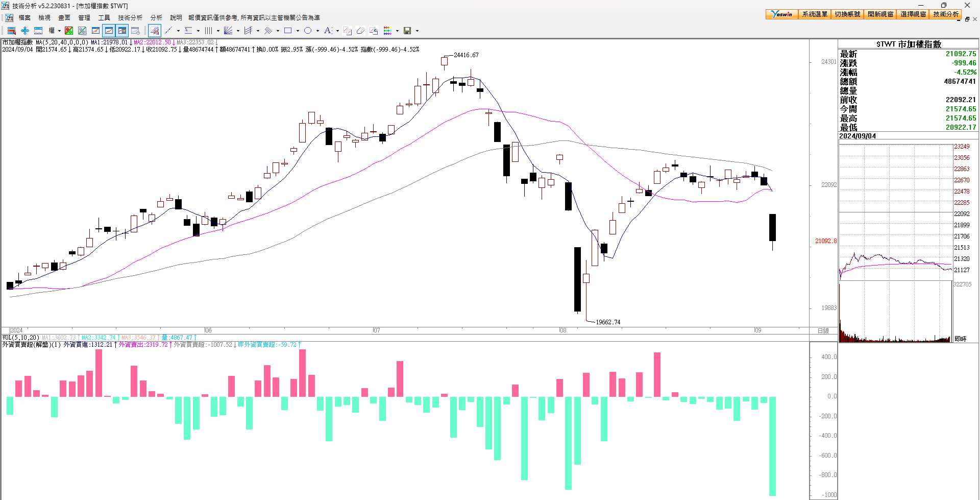980x500 pixels.
Task: Click the 權 toolbar icon
Action: click(52, 31)
